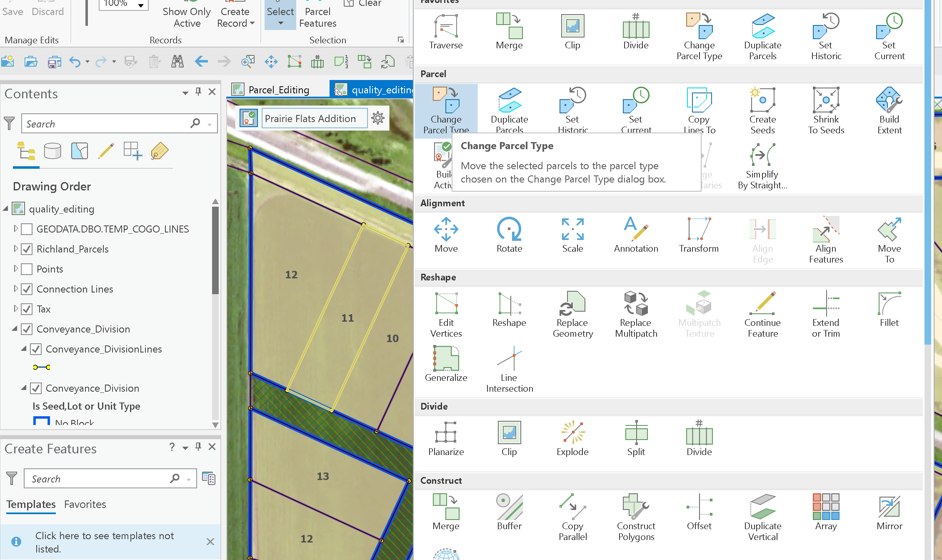Select the Traverse tool

point(446,33)
